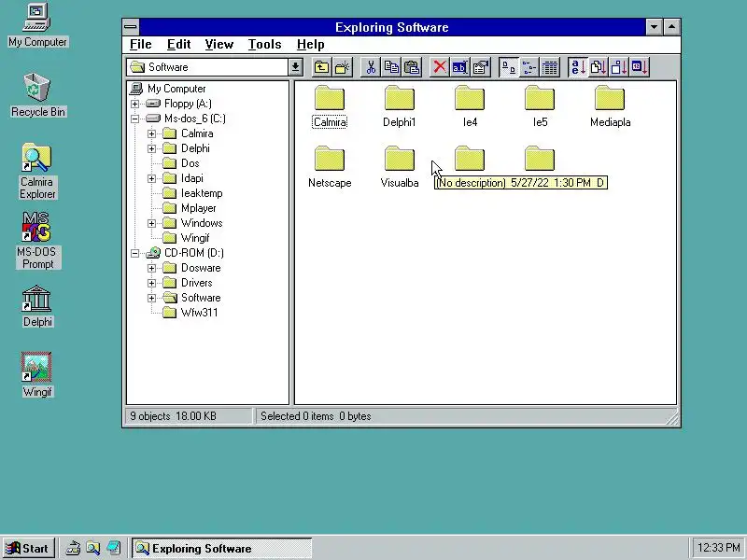Screen dimensions: 747x560
Task: Click the '9 objects 18.00 KB' status text
Action: pos(173,416)
